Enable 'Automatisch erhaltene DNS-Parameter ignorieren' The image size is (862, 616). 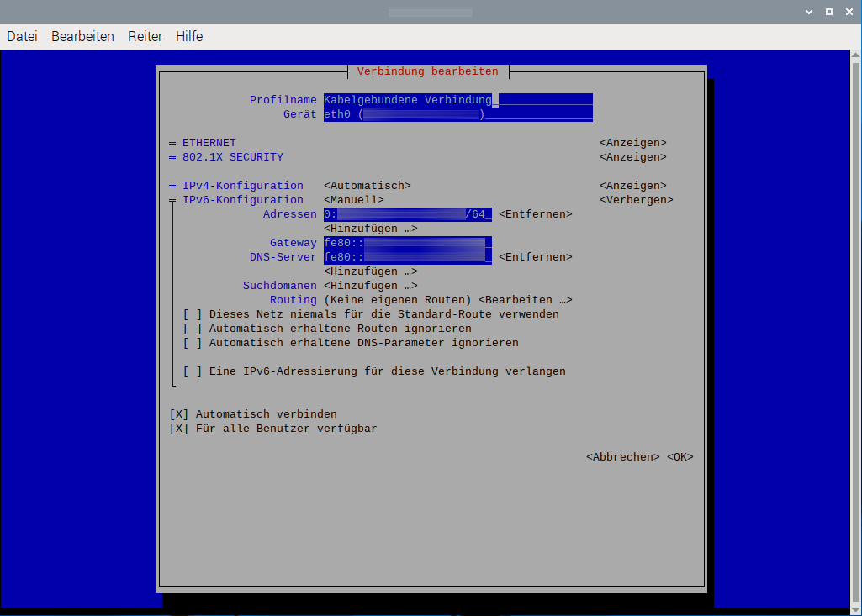(x=193, y=343)
